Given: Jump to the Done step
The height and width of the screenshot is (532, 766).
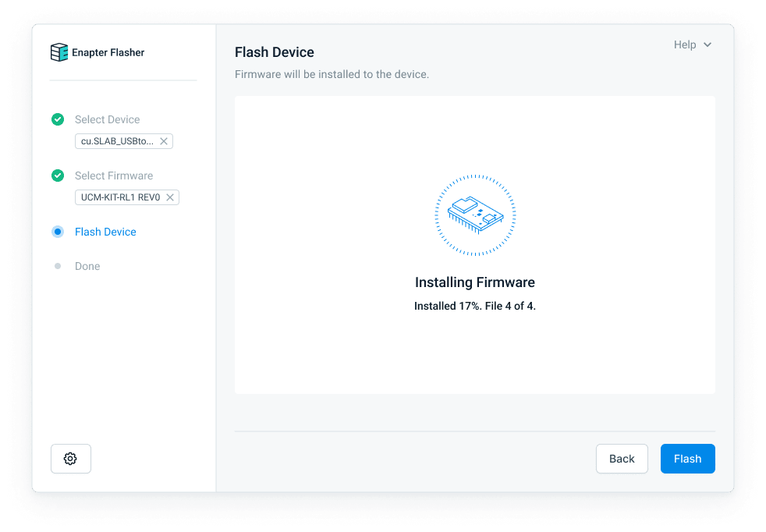Looking at the screenshot, I should [87, 266].
